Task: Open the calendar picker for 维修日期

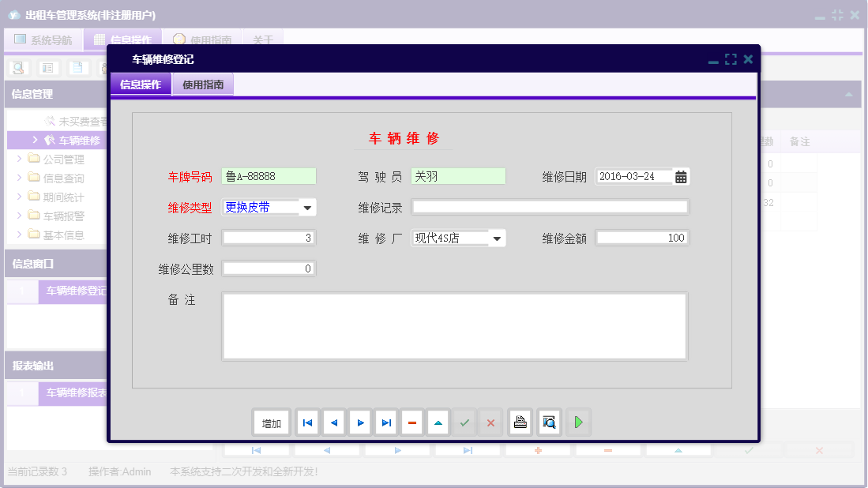Action: point(680,176)
